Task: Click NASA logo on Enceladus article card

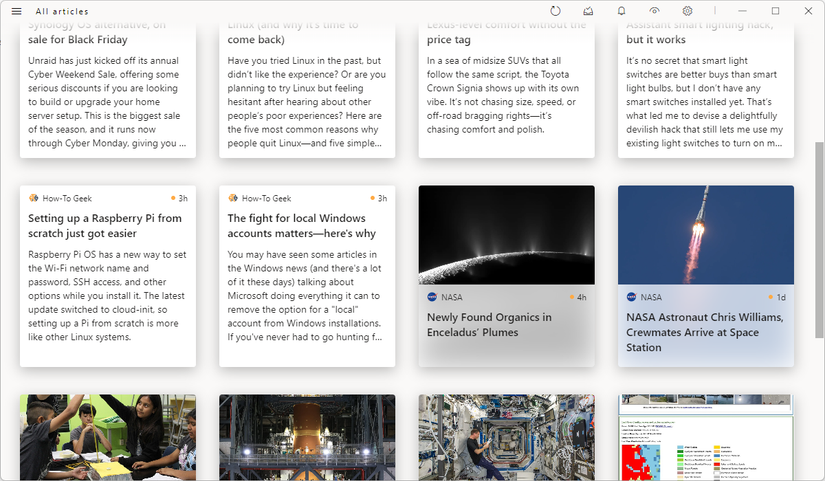Action: (432, 297)
